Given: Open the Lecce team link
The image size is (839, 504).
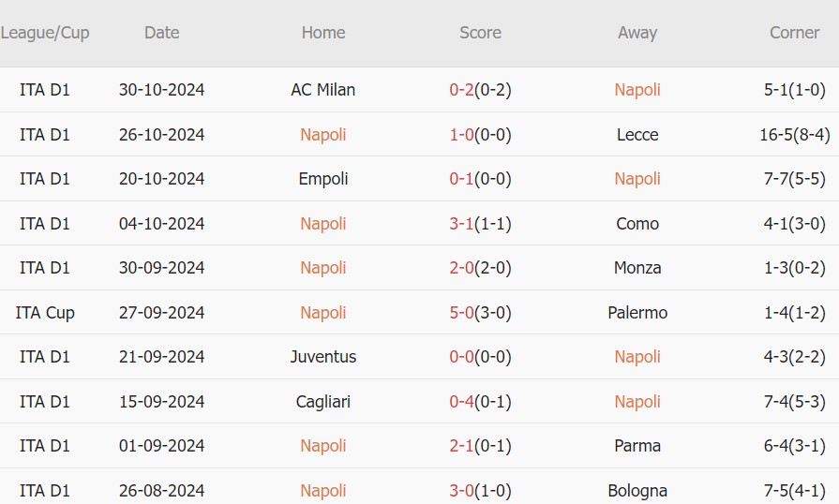Looking at the screenshot, I should (x=637, y=135).
